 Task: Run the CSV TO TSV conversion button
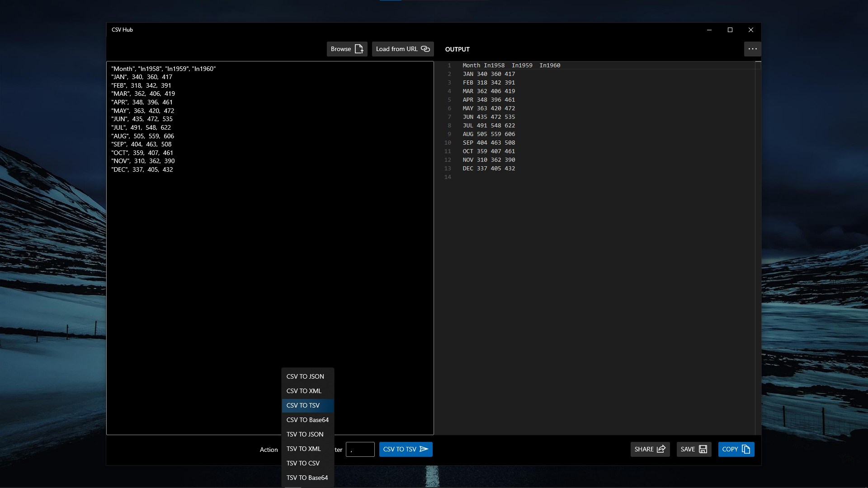pos(406,449)
